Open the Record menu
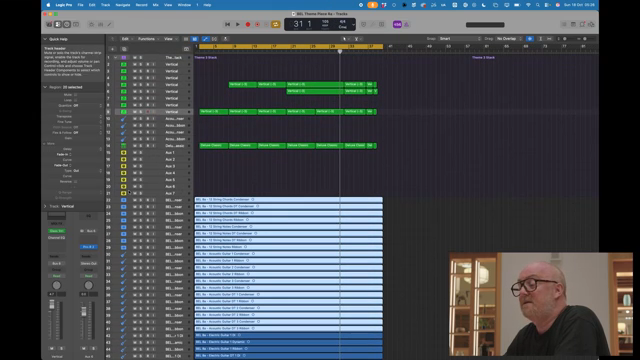This screenshot has height=360, width=640. point(141,5)
